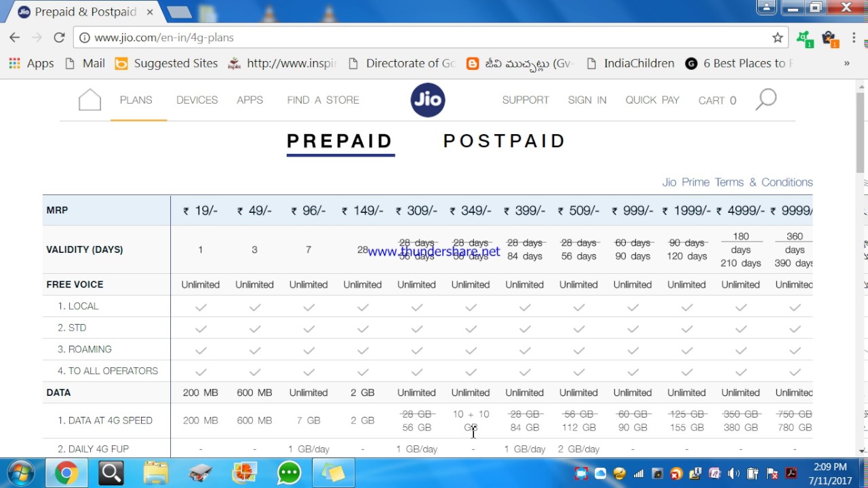Open the DEVICES menu item
868x488 pixels.
click(x=197, y=100)
